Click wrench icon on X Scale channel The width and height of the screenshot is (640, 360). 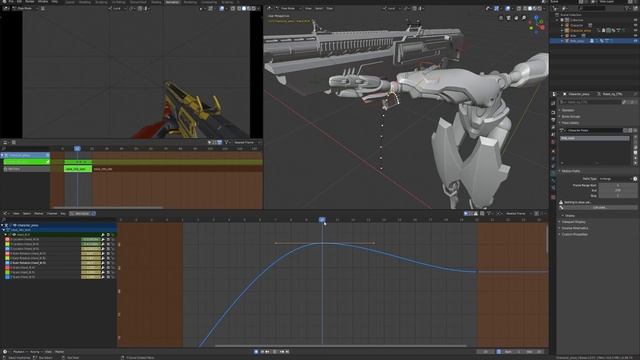coord(103,268)
